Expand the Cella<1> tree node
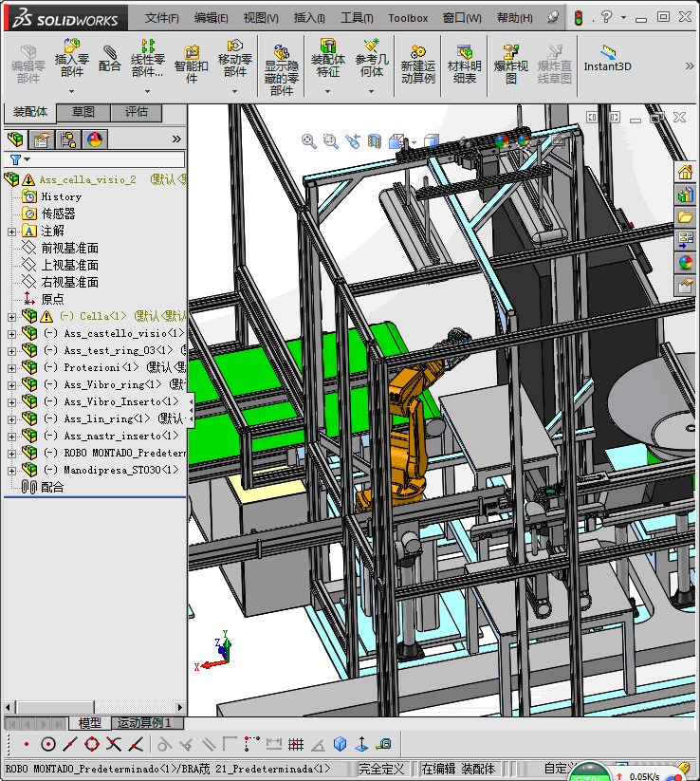Viewport: 700px width, 781px height. click(11, 316)
